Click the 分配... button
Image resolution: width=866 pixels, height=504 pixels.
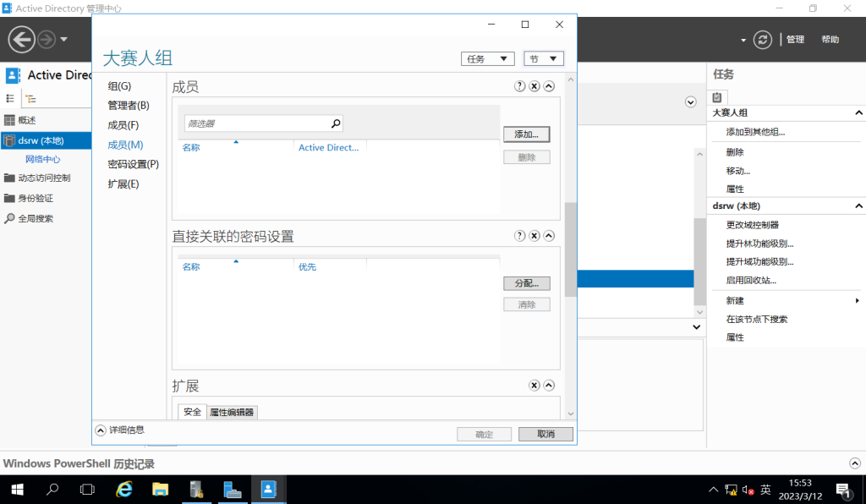pos(526,283)
